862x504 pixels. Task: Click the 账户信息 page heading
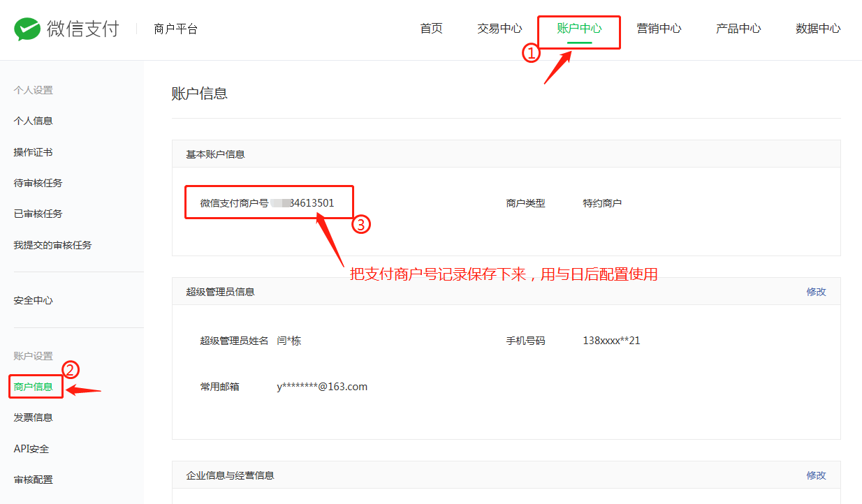coord(200,94)
